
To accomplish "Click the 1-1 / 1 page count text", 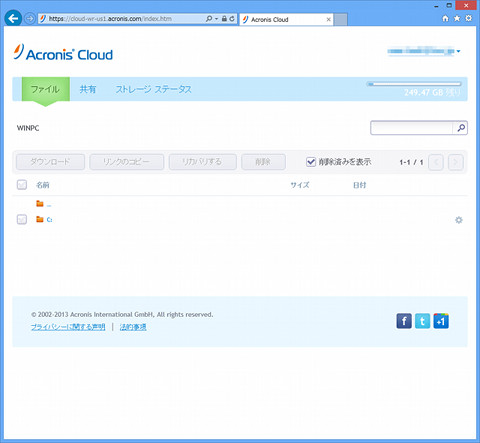I will point(411,162).
